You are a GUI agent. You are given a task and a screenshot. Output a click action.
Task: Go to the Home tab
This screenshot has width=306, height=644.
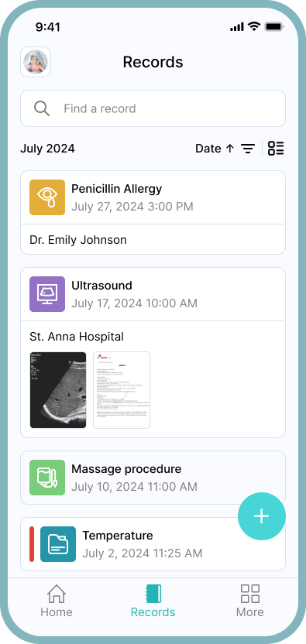(57, 601)
